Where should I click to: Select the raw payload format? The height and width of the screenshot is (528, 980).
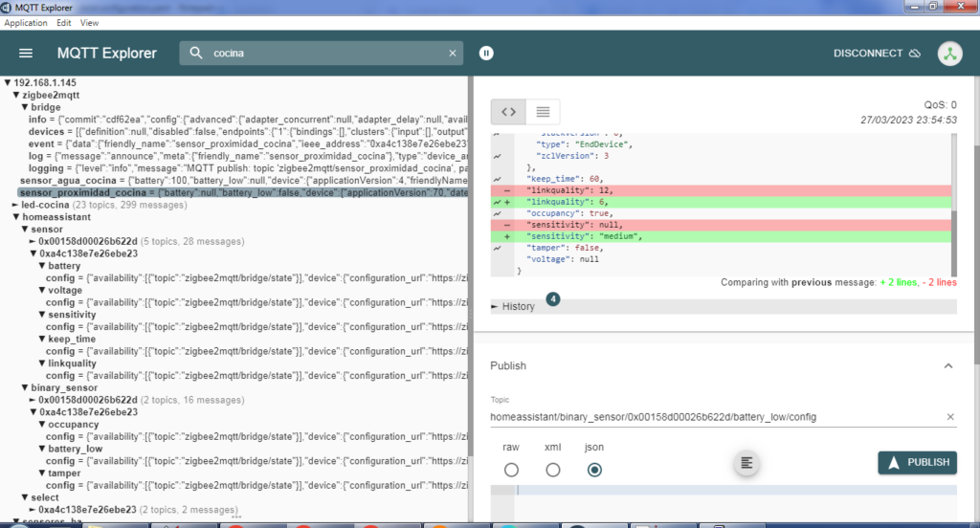coord(511,470)
